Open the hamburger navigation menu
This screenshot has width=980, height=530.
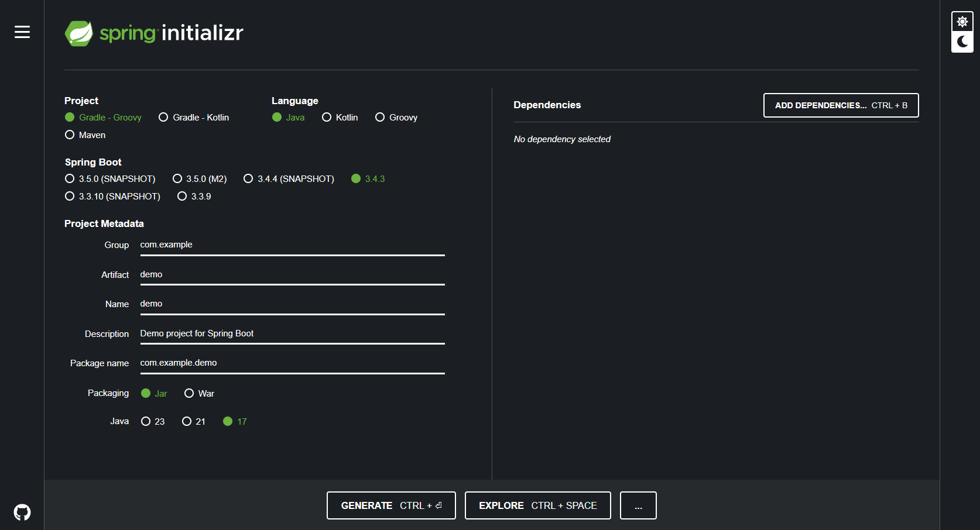(x=22, y=32)
